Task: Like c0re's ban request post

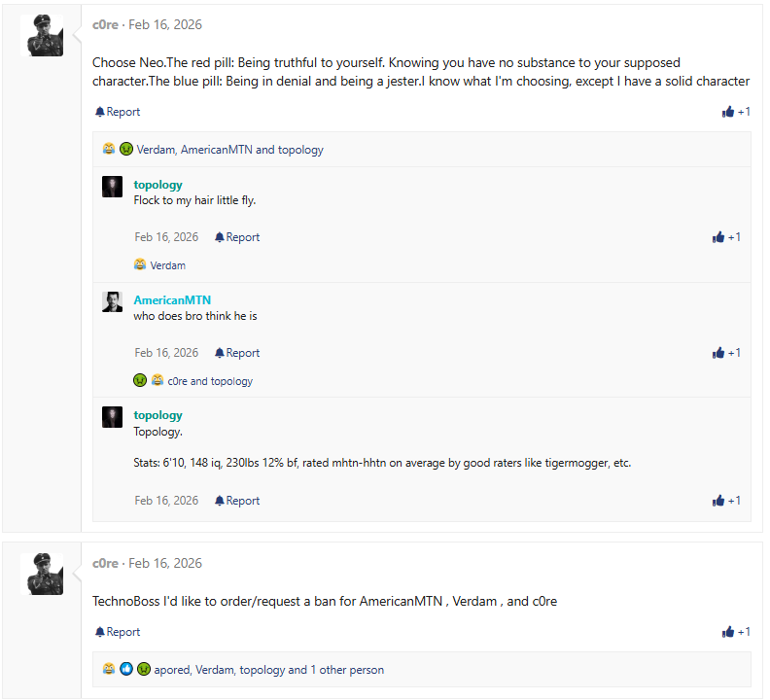Action: click(x=735, y=632)
